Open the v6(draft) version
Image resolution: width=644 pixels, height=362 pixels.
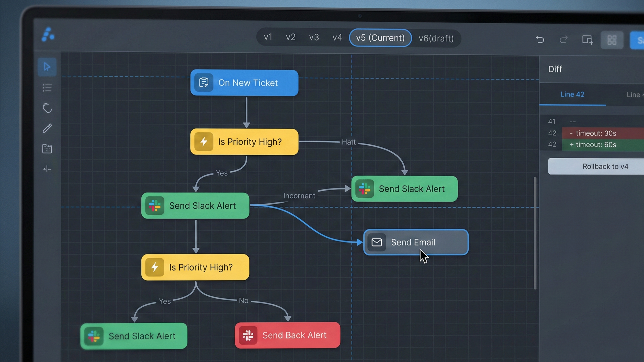point(436,38)
